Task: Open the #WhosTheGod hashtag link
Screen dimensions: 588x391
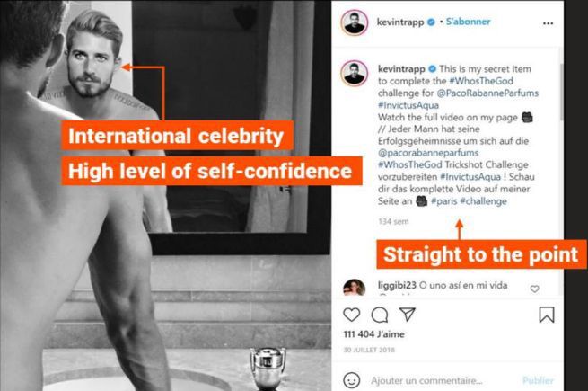Action: click(x=476, y=80)
